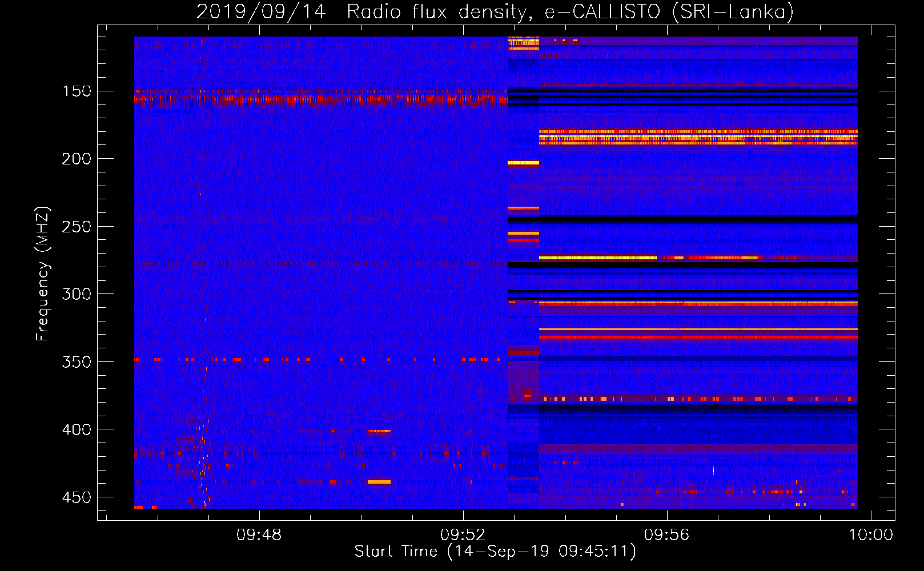Select the 150 frequency tick label
This screenshot has width=924, height=571.
(77, 91)
